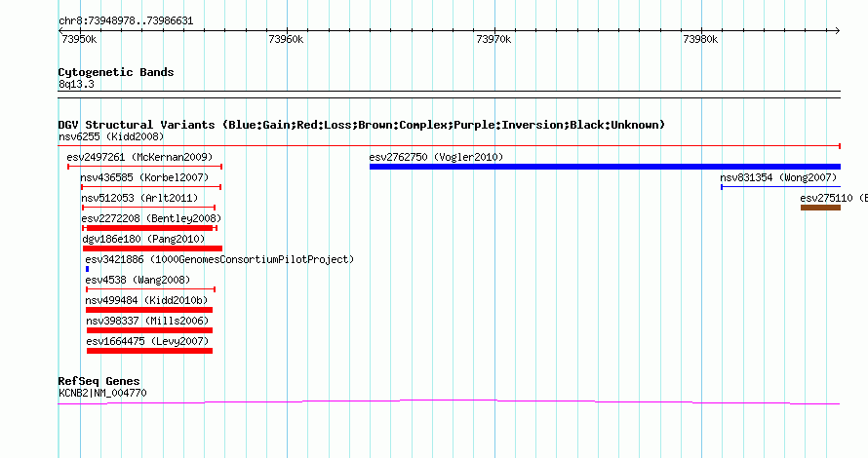The width and height of the screenshot is (868, 458).
Task: Select the red nsv499484 loss bar
Action: click(x=149, y=310)
